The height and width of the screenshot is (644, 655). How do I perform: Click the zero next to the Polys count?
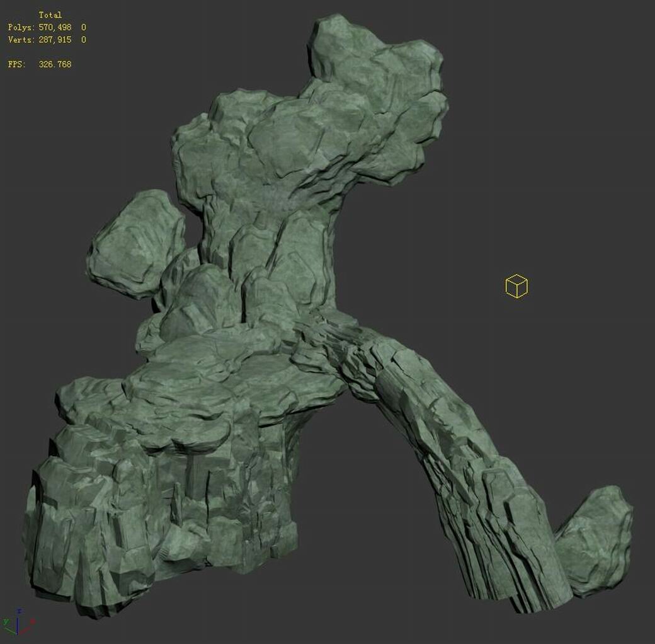coord(83,26)
